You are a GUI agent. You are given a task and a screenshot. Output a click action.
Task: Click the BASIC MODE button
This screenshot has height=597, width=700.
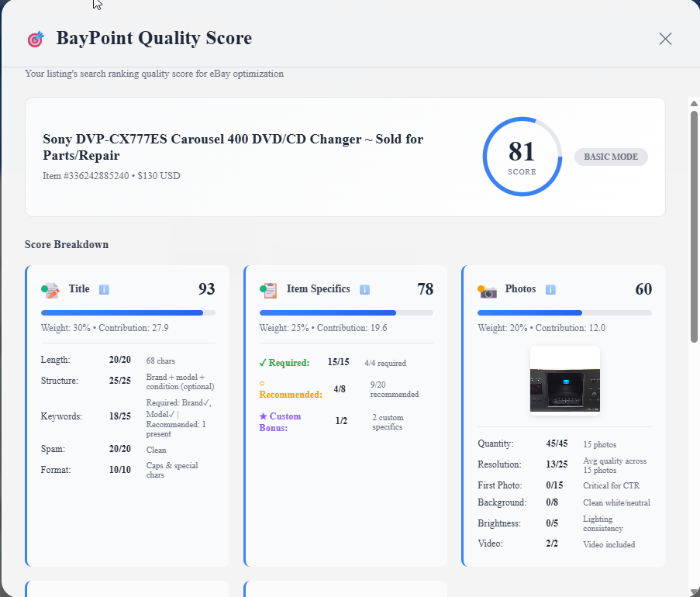coord(611,157)
